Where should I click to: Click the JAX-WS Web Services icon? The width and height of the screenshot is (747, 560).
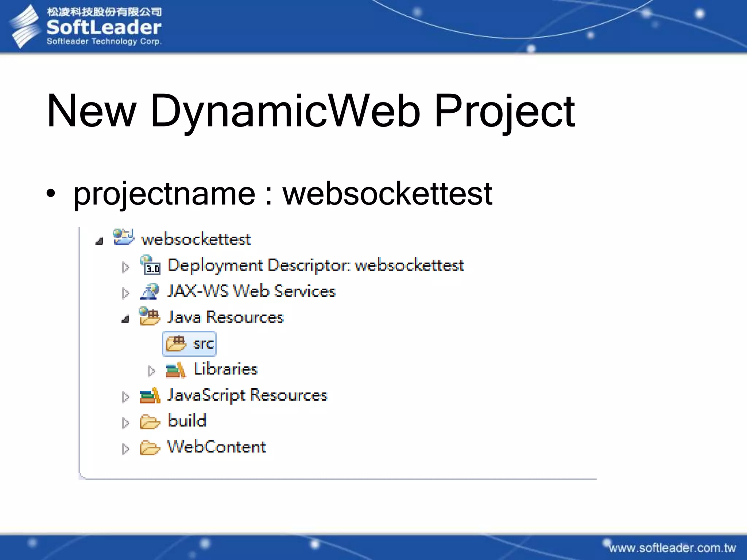pyautogui.click(x=150, y=291)
